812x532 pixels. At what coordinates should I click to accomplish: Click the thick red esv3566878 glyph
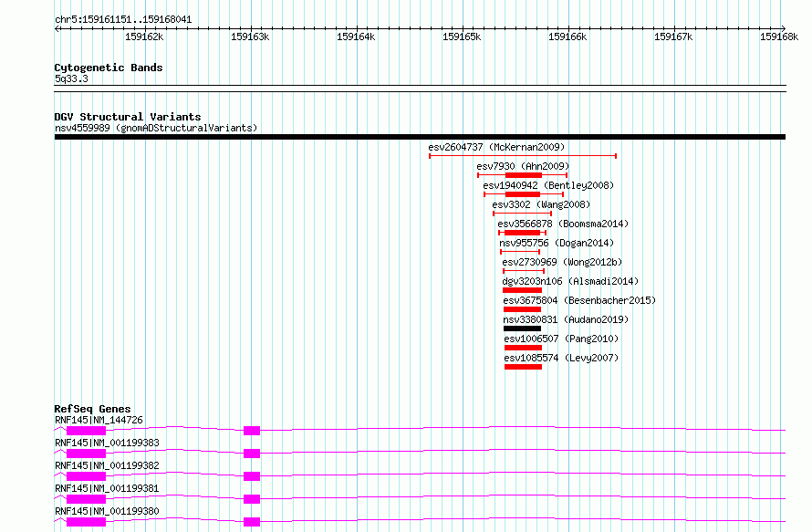point(522,233)
